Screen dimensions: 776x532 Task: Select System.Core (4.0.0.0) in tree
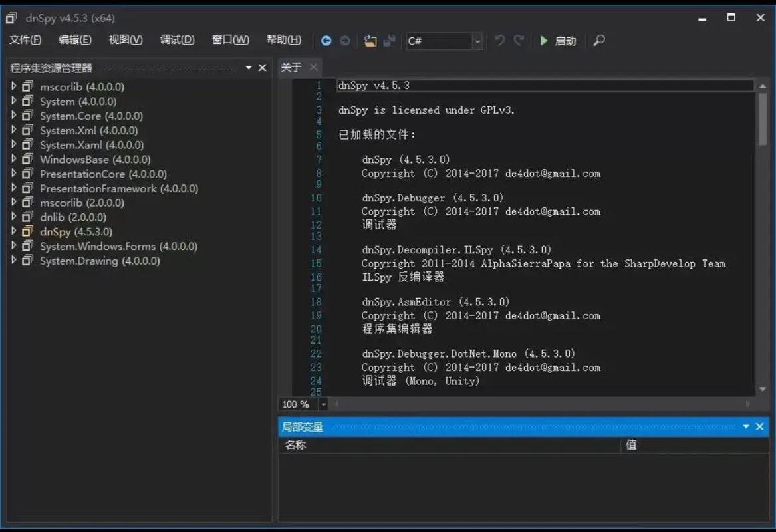pos(92,116)
